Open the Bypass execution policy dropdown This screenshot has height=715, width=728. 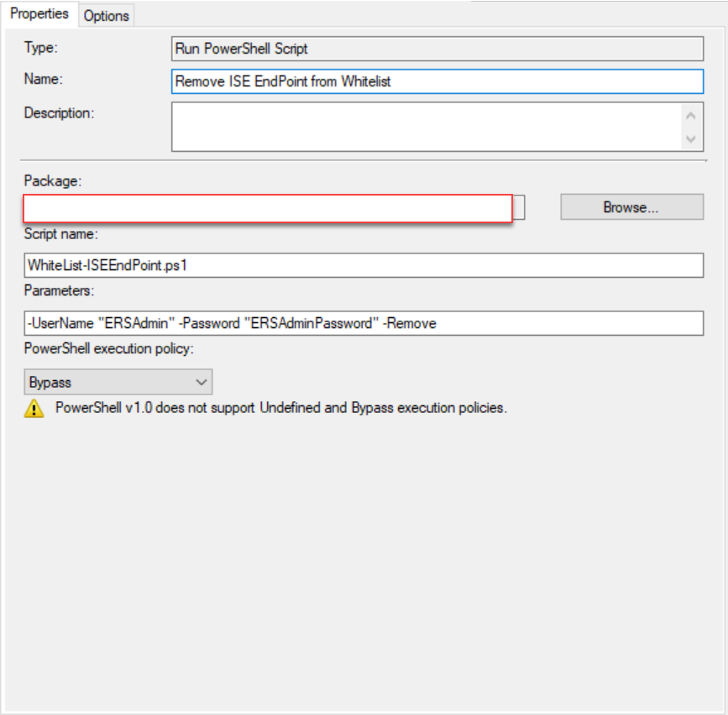click(118, 382)
